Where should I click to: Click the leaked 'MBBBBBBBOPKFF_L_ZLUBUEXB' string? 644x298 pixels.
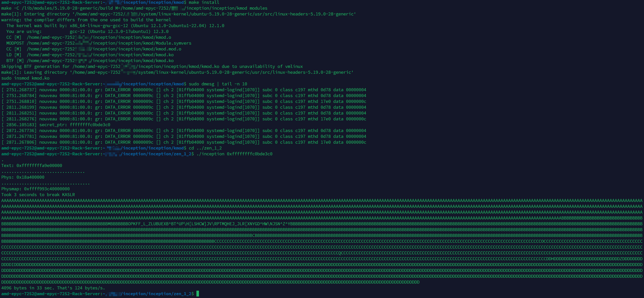tap(138, 224)
